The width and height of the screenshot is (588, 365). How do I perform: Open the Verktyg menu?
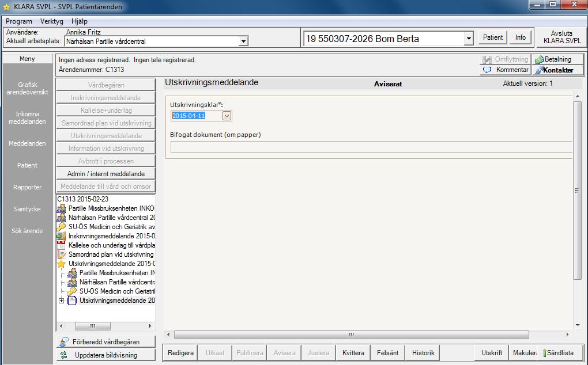[x=52, y=21]
